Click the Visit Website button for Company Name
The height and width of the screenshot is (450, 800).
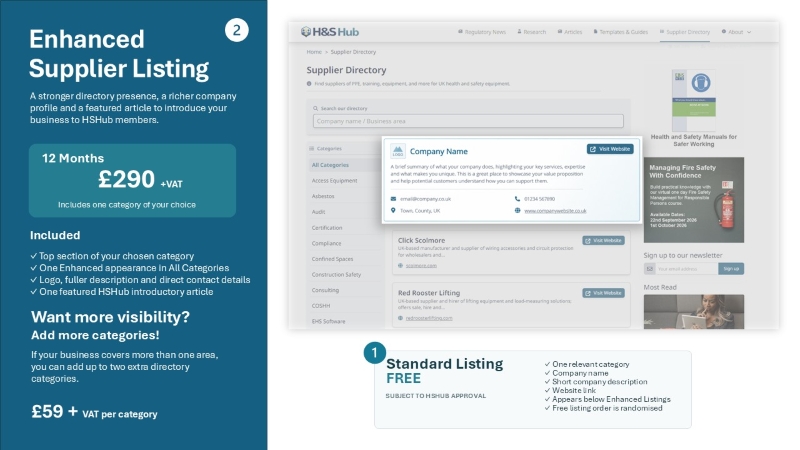click(610, 149)
